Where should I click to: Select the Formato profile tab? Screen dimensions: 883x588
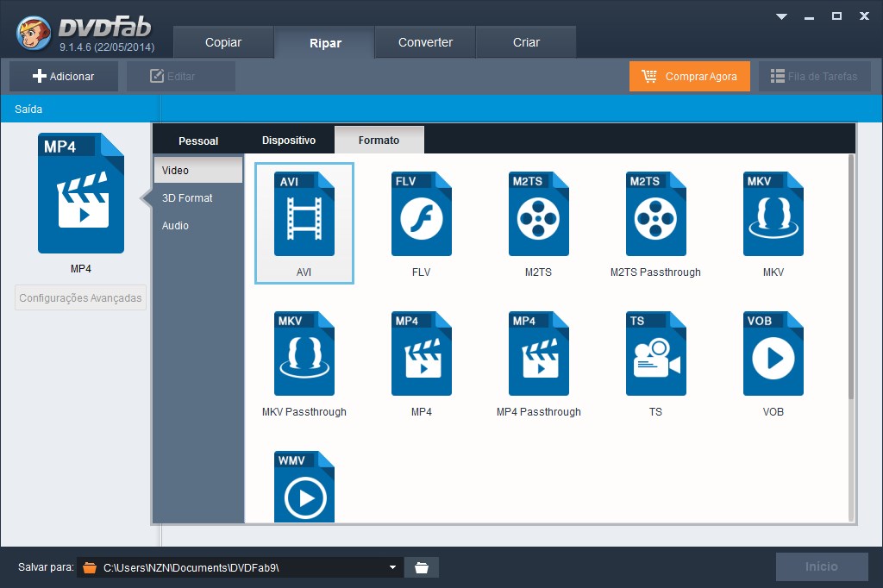click(379, 141)
